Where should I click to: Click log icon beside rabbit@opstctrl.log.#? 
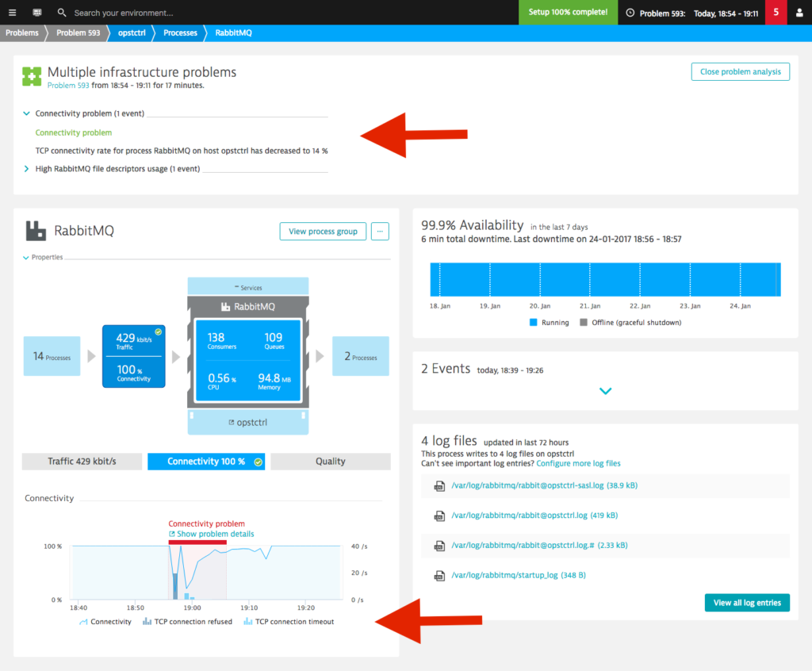(x=439, y=546)
